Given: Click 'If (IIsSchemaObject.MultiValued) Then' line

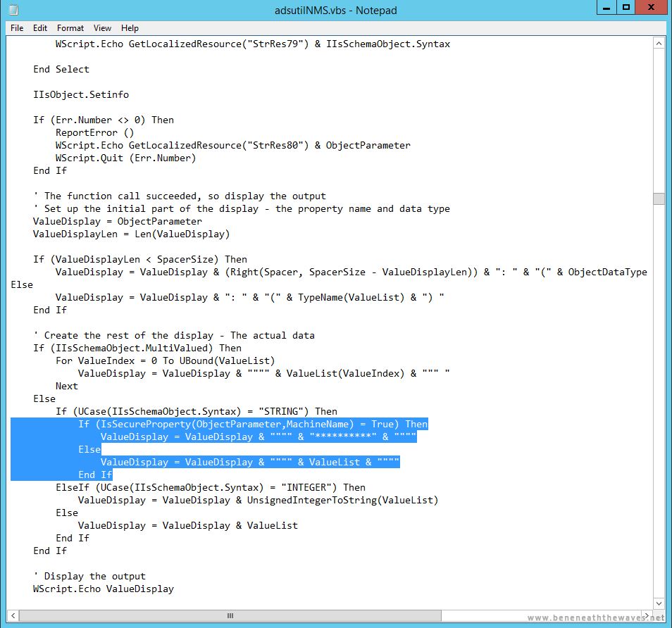Looking at the screenshot, I should pyautogui.click(x=137, y=348).
